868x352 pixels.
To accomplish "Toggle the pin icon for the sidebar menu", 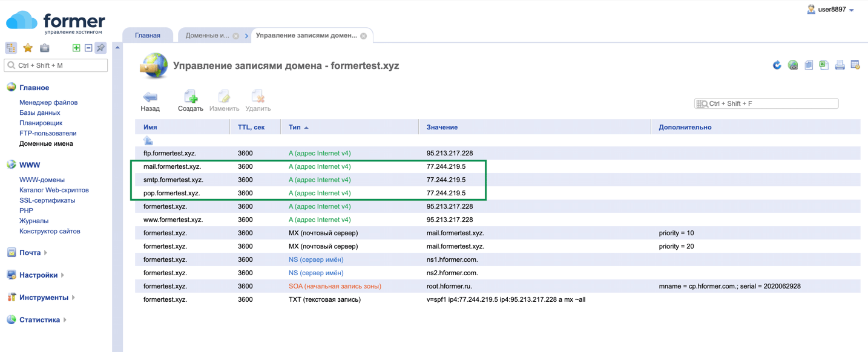I will pos(100,48).
